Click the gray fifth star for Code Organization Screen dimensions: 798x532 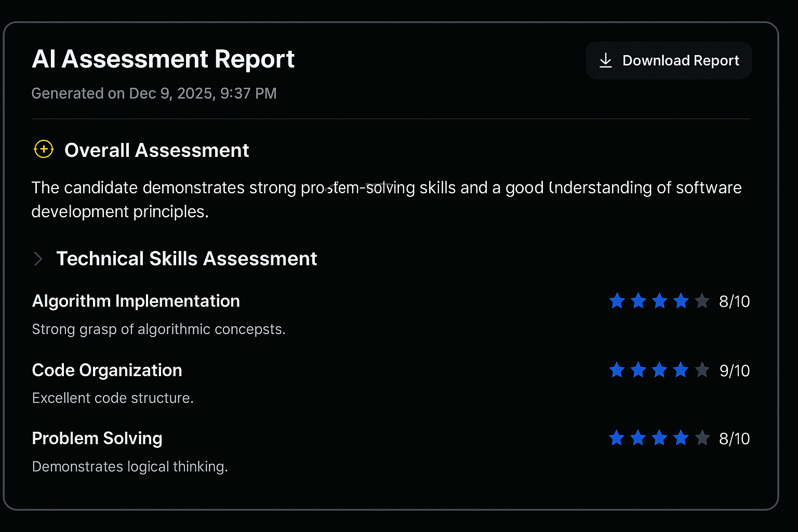(x=702, y=370)
